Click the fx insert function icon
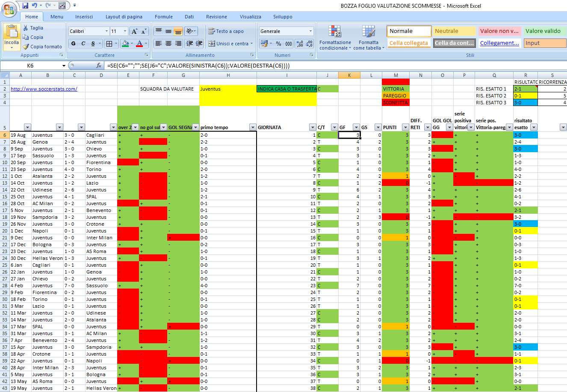567x392 pixels. coord(99,65)
